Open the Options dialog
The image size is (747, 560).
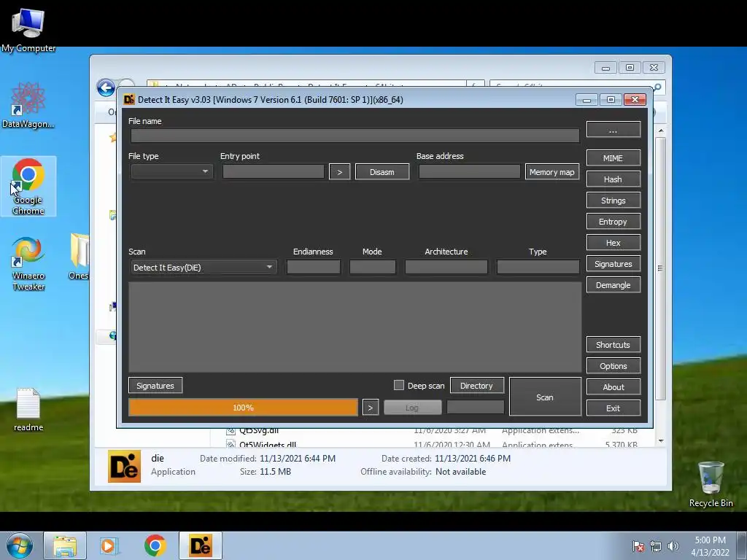[613, 366]
